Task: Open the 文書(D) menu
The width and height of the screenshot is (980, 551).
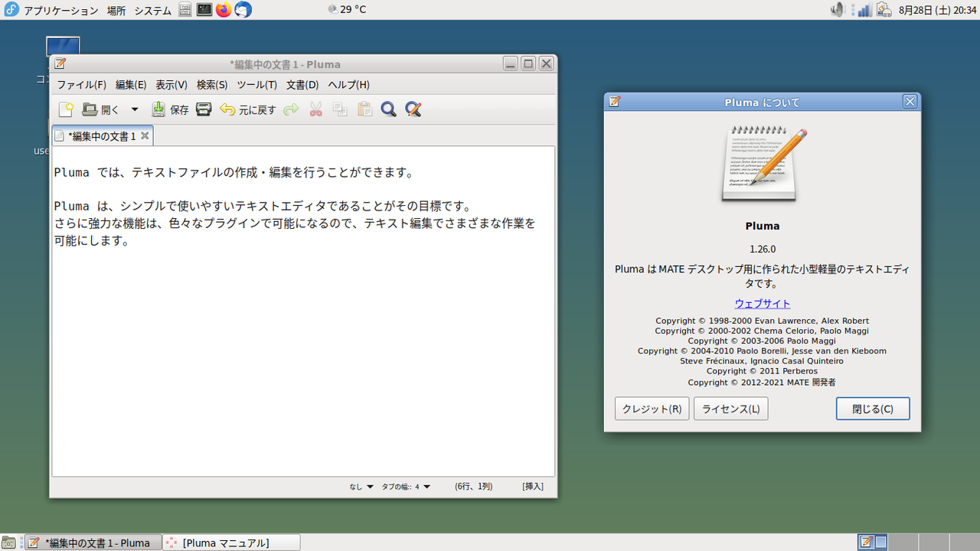Action: (302, 85)
